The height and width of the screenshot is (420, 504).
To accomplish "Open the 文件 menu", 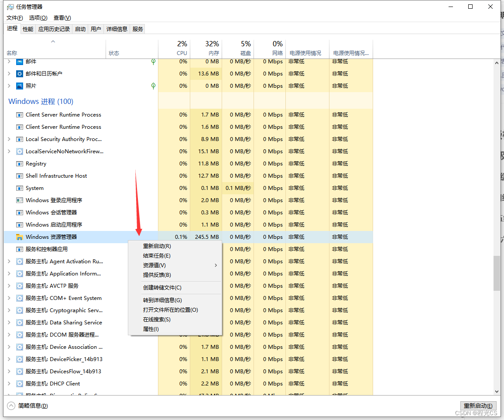I will click(x=15, y=18).
